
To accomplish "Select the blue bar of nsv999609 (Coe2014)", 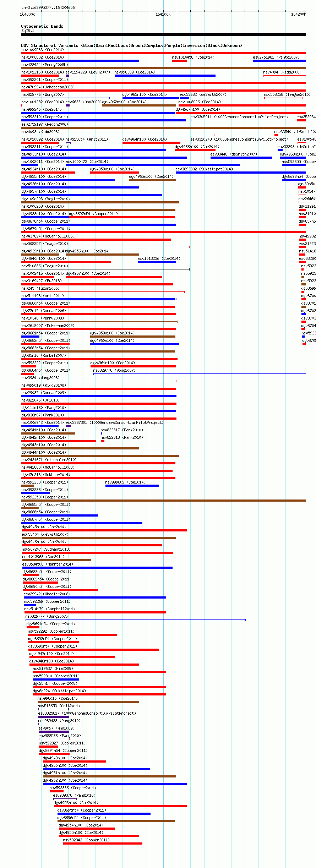I will coord(132,486).
